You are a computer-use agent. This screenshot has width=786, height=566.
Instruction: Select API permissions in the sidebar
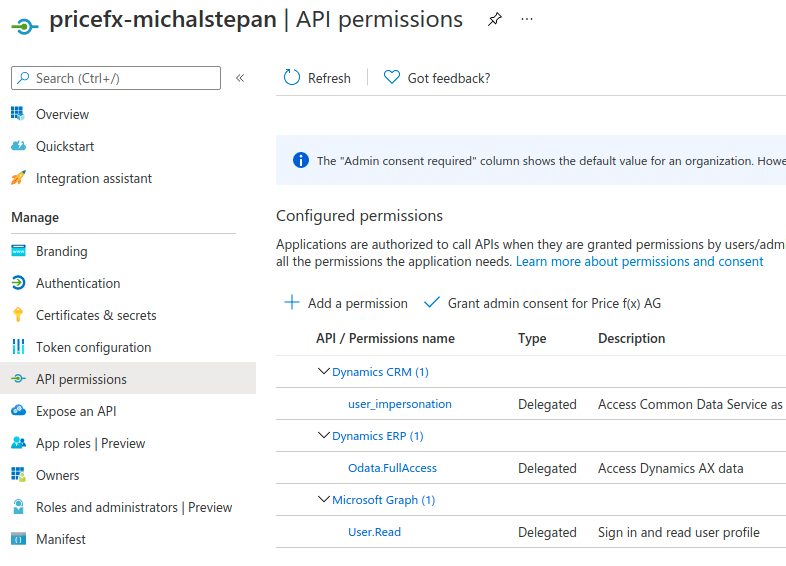pos(128,379)
